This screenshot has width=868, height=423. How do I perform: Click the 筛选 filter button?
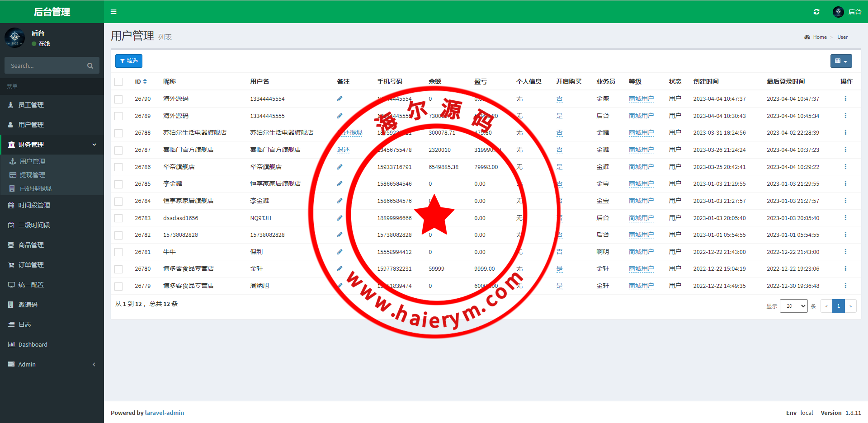point(129,61)
